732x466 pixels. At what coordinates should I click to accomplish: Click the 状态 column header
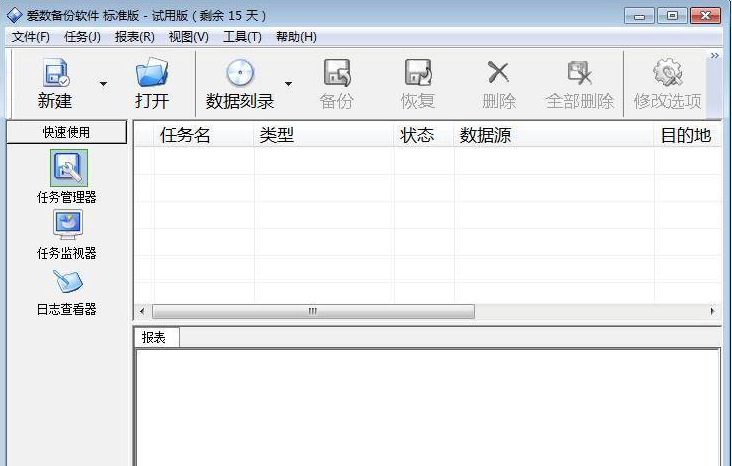[x=424, y=135]
